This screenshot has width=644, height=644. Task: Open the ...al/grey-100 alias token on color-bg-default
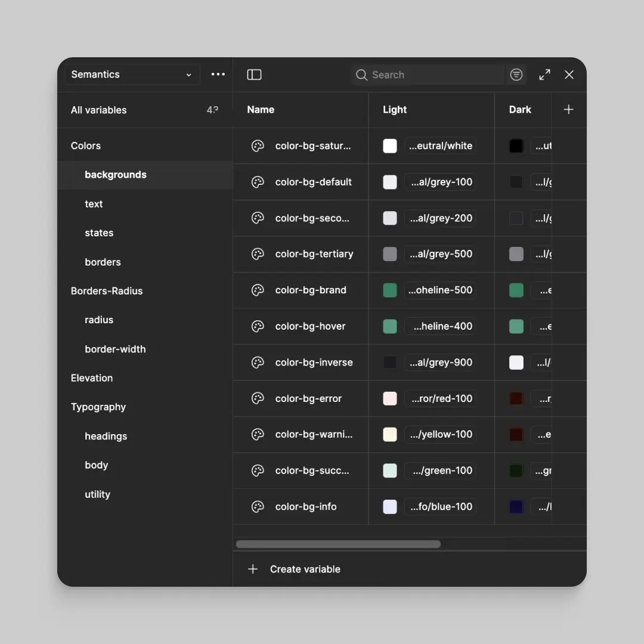(441, 182)
